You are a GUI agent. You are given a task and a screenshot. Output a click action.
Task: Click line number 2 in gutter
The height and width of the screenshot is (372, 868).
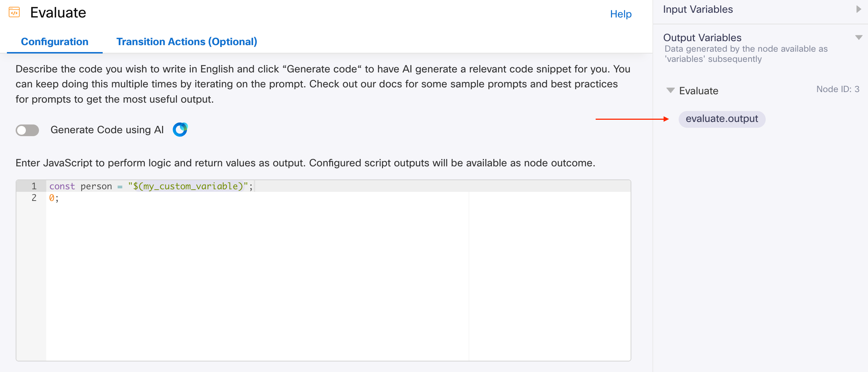click(x=34, y=198)
